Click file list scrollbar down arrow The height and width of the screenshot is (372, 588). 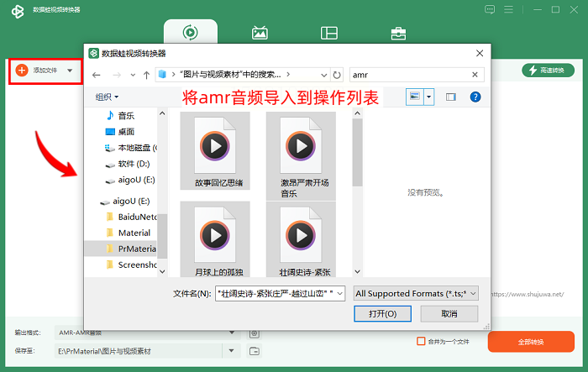(357, 271)
